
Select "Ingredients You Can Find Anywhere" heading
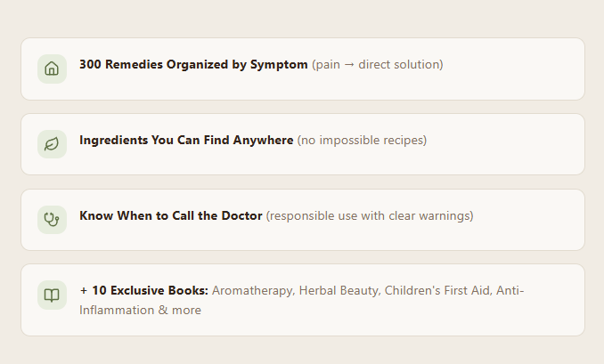186,141
